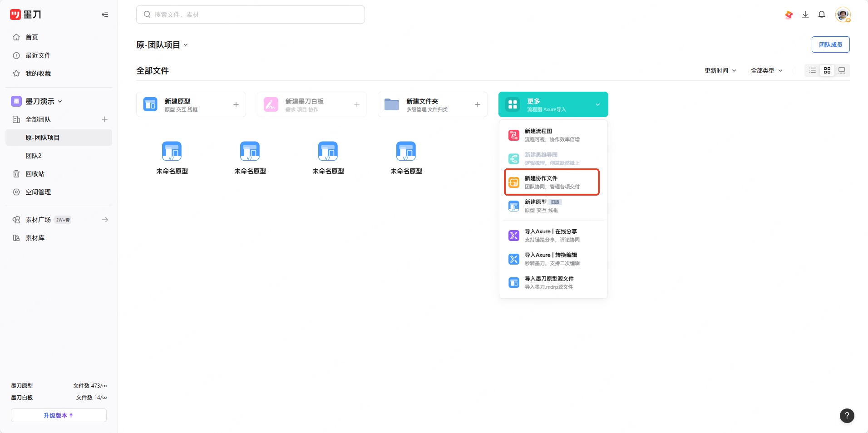Click 新建原型 card

[x=191, y=104]
